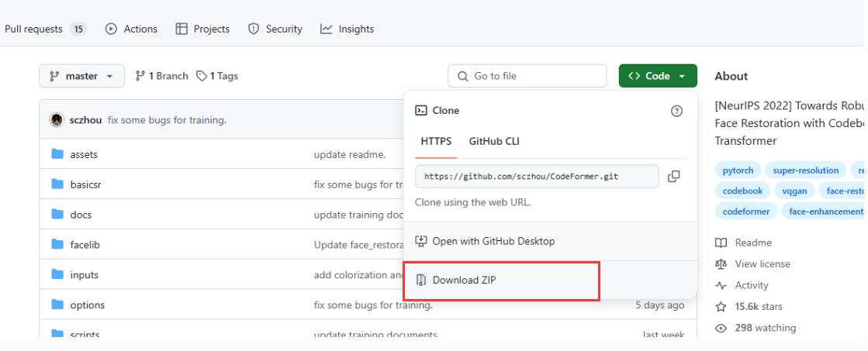Click the pull requests count badge 15

pos(78,29)
